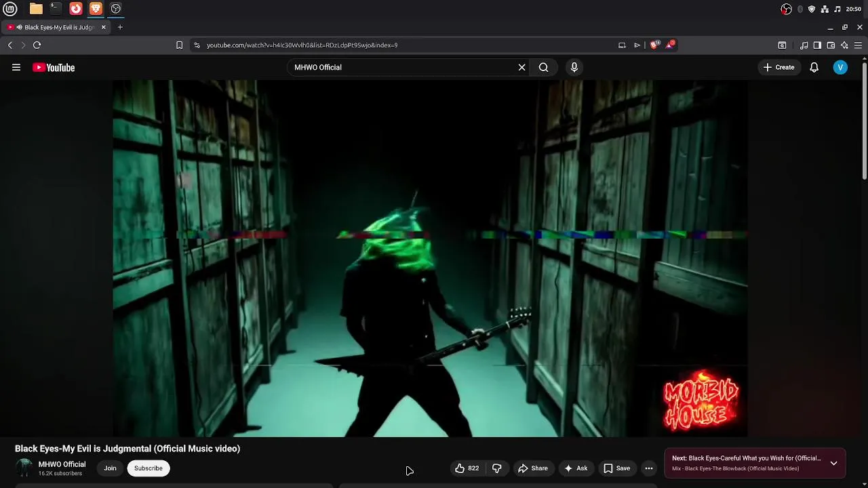Click the install-app icon in address bar

tap(622, 45)
